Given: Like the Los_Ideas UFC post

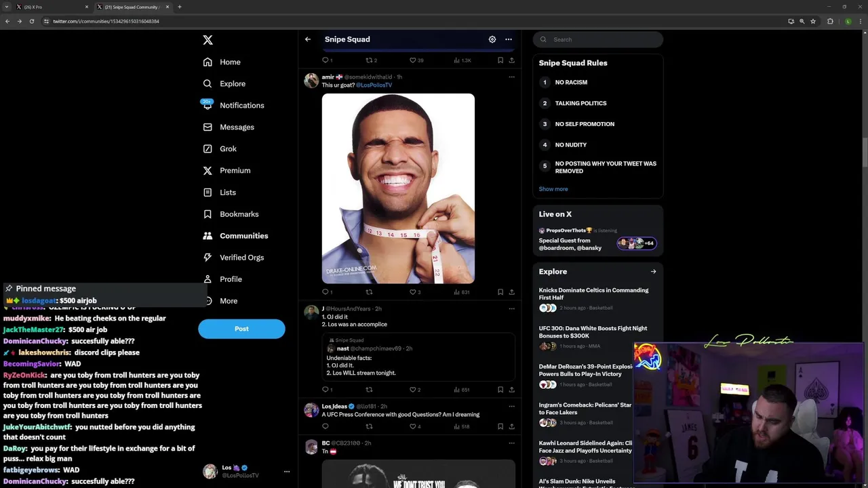Looking at the screenshot, I should click(414, 426).
